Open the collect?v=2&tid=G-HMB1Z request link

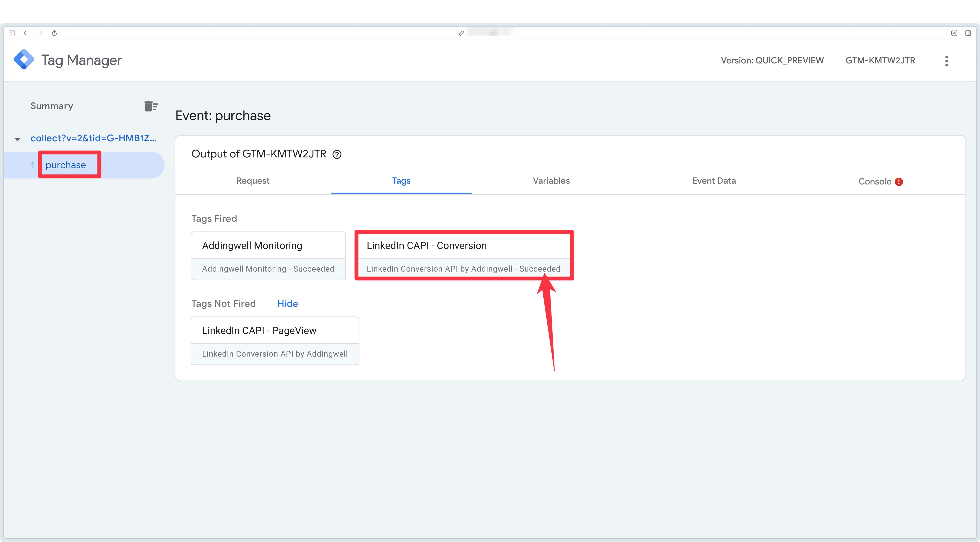click(x=94, y=138)
